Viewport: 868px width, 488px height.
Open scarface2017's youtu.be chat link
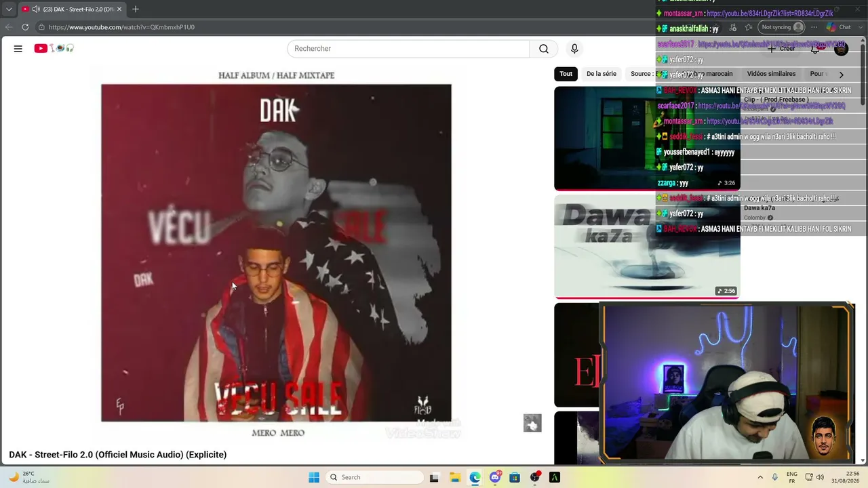point(772,106)
